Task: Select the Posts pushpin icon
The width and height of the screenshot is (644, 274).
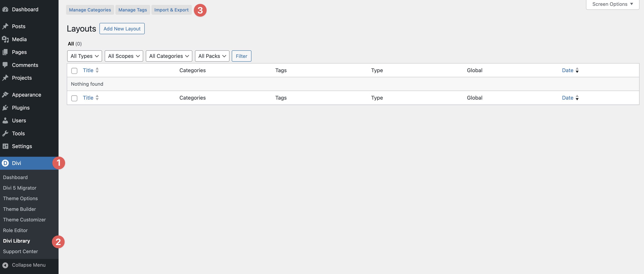Action: click(5, 26)
